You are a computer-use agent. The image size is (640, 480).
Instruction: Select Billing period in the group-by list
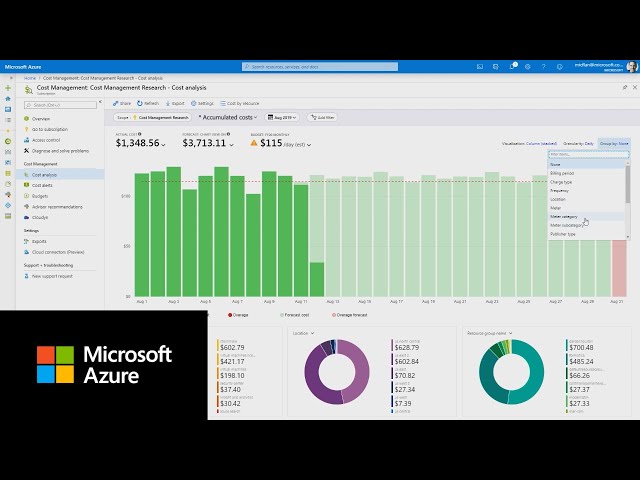pyautogui.click(x=586, y=173)
